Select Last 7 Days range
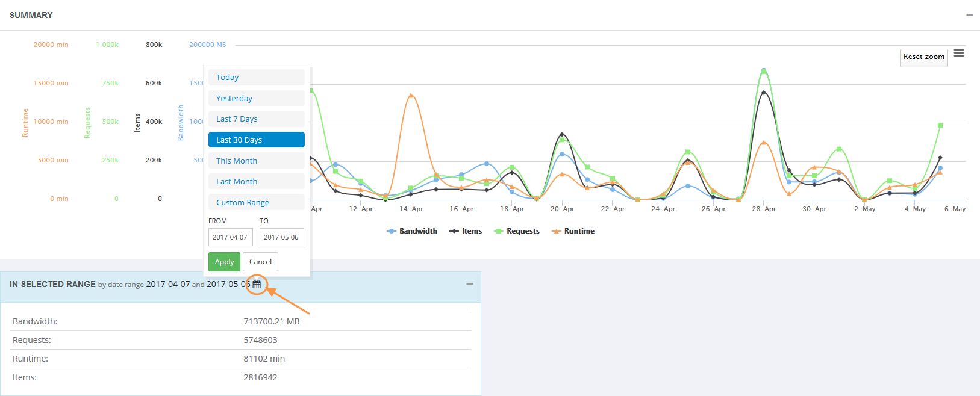The width and height of the screenshot is (980, 396). [x=257, y=119]
